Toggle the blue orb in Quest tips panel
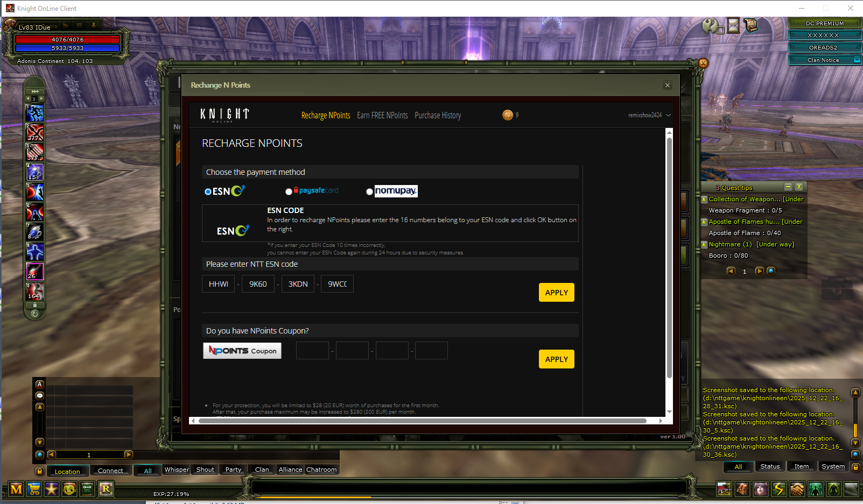Viewport: 863px width, 504px height. pos(771,271)
